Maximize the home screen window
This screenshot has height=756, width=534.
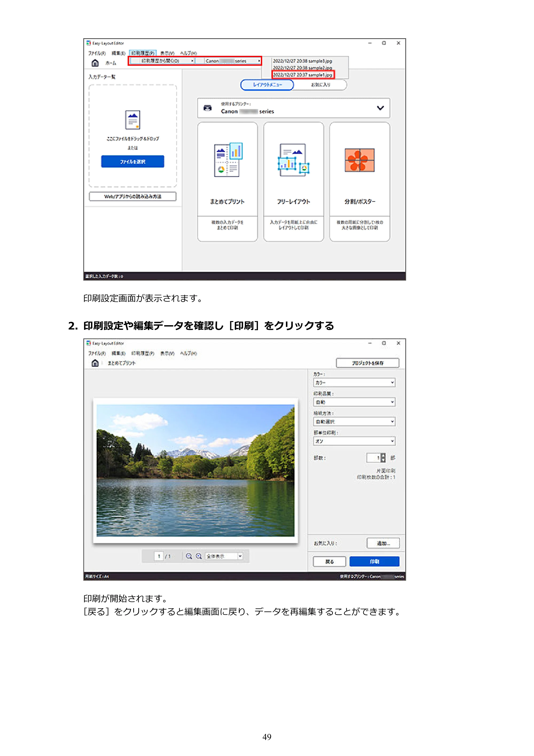point(384,43)
